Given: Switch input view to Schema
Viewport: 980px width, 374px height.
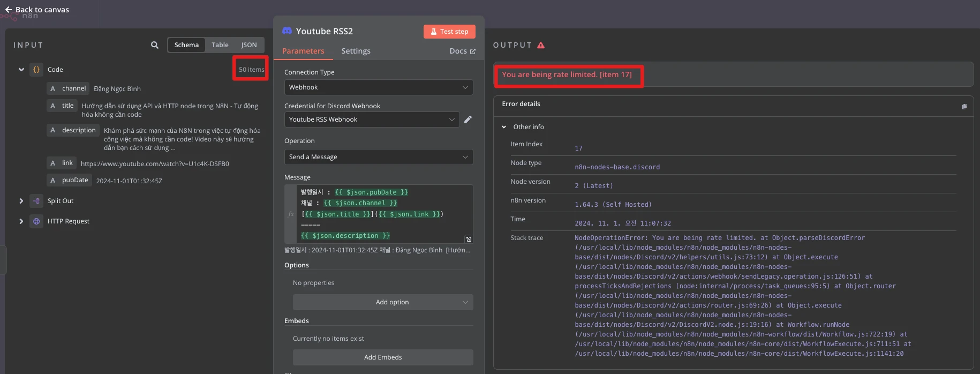Looking at the screenshot, I should (186, 45).
